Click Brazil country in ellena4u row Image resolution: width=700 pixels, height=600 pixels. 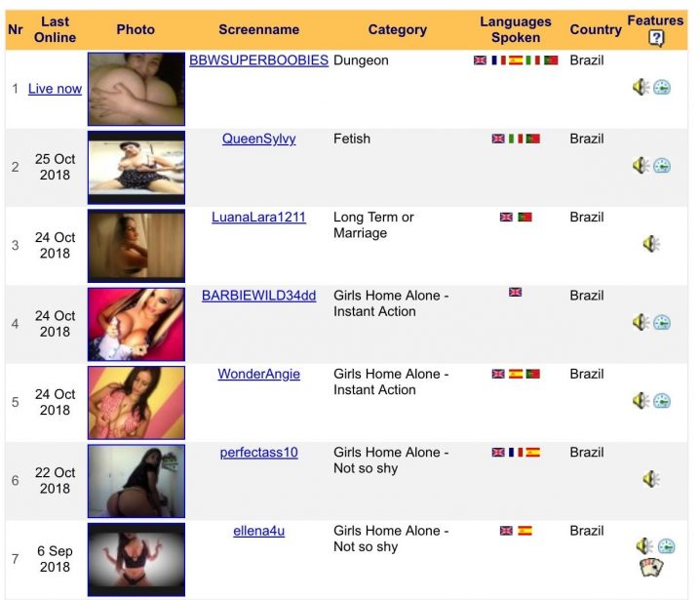587,531
